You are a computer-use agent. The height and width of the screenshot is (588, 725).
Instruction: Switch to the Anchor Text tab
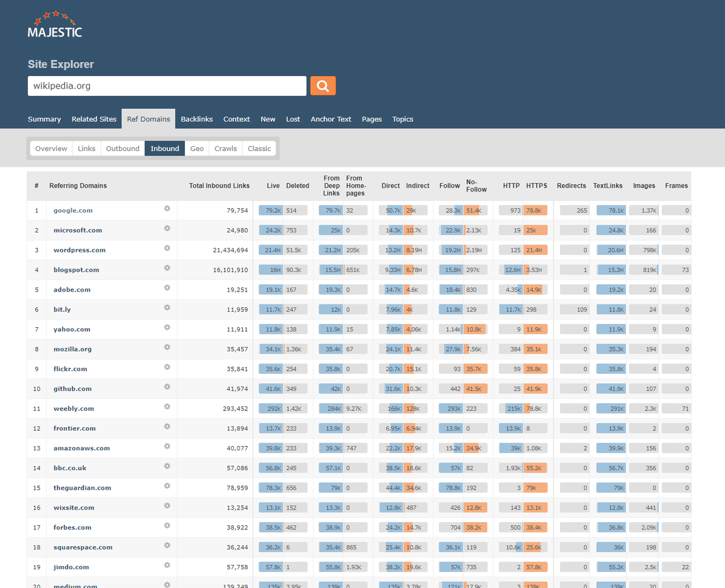point(331,119)
